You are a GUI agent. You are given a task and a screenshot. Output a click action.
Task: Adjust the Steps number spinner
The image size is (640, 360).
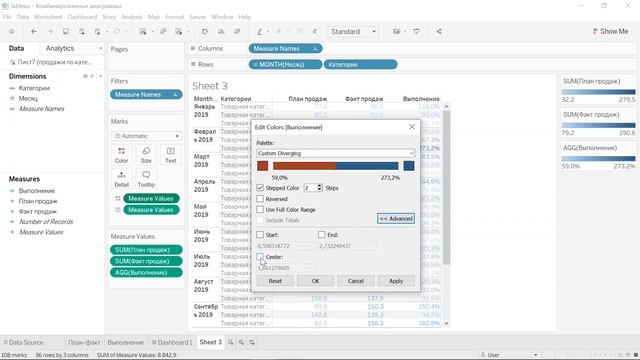pos(320,188)
